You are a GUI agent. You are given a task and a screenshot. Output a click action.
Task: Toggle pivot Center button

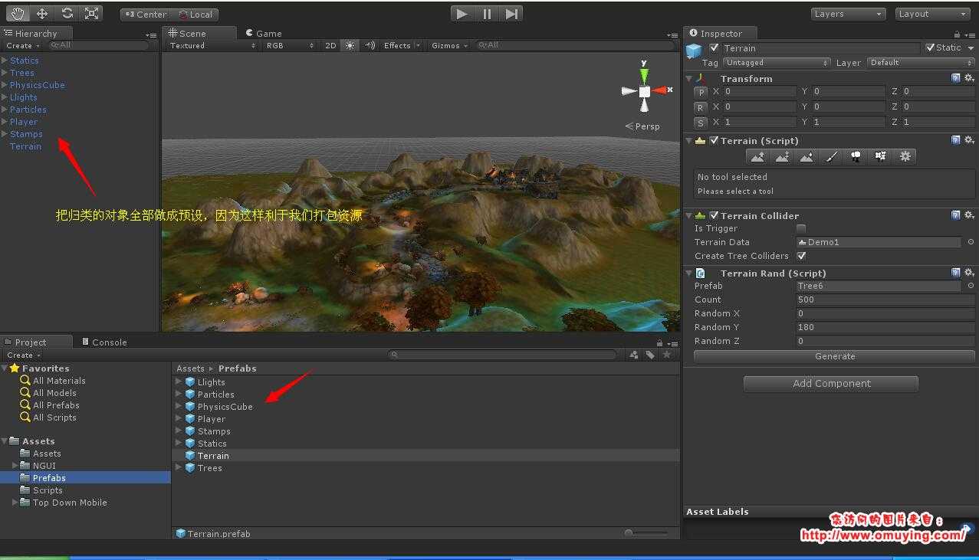pos(145,14)
